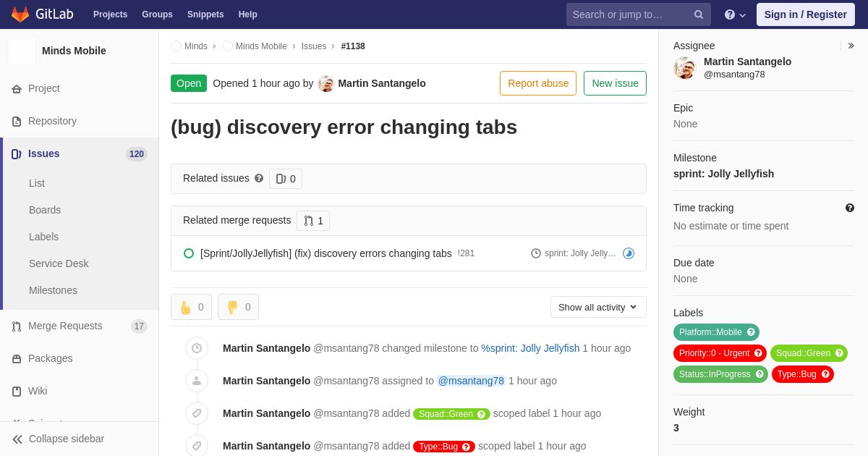
Task: Click the author avatar next to Opened
Action: tap(326, 83)
